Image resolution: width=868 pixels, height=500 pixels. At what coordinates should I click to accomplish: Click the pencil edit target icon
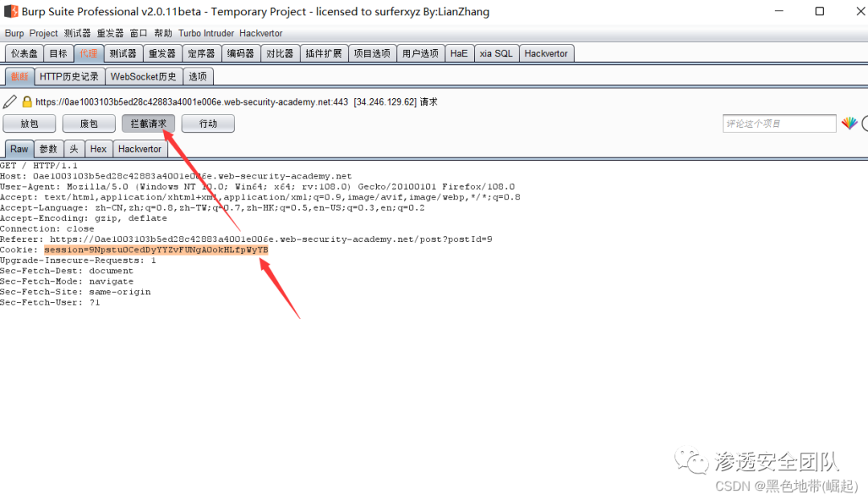(x=10, y=102)
